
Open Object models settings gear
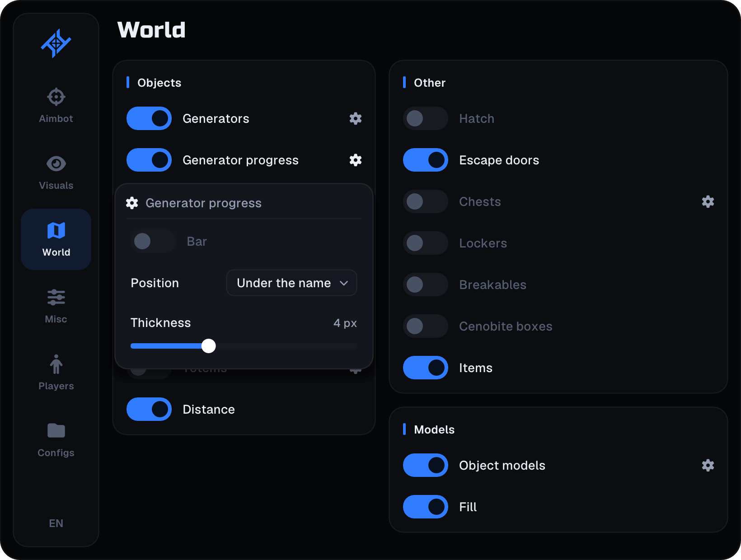tap(708, 465)
